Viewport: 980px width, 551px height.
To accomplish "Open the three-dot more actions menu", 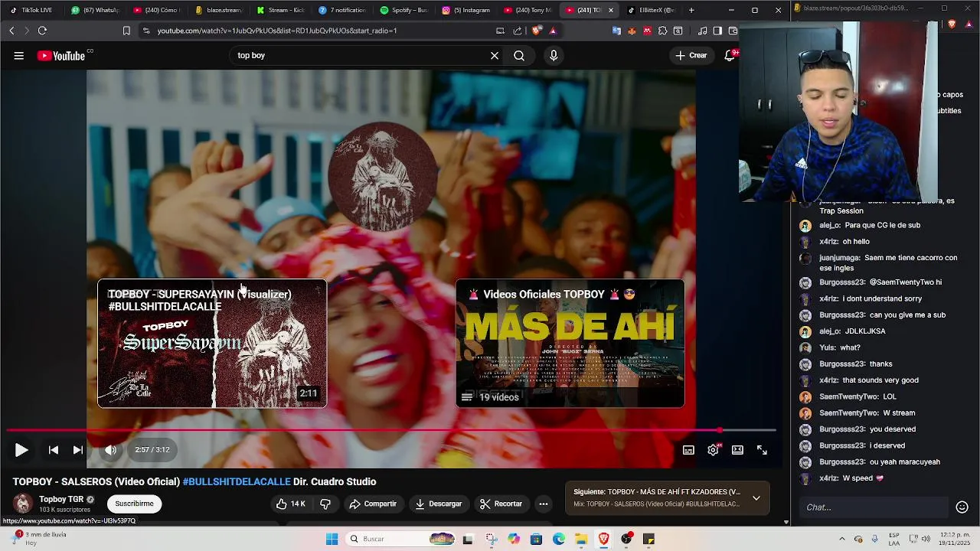I will tap(544, 504).
